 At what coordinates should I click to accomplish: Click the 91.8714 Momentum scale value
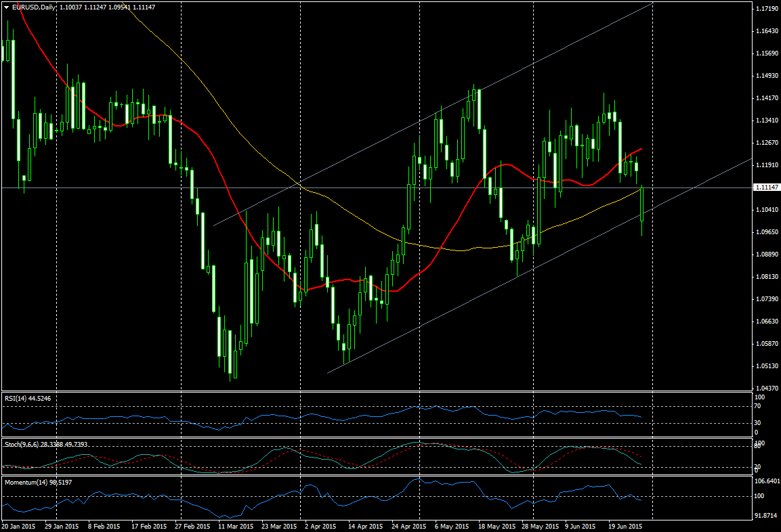767,516
